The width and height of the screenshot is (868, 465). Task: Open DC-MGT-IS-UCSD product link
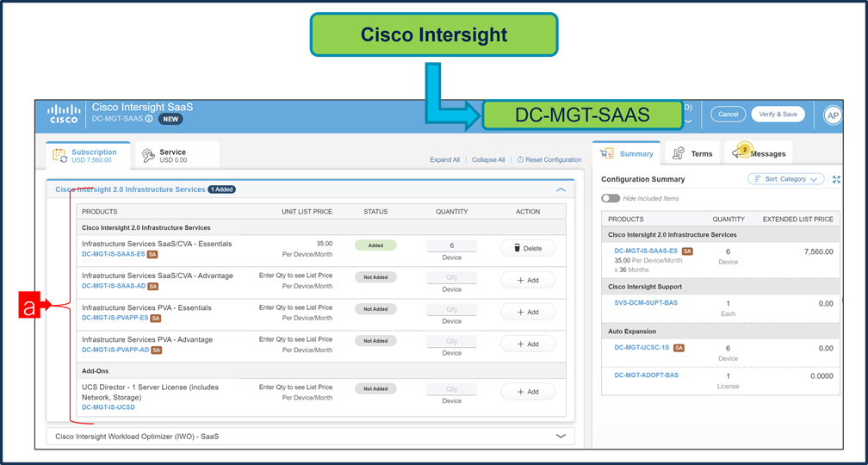(x=108, y=406)
